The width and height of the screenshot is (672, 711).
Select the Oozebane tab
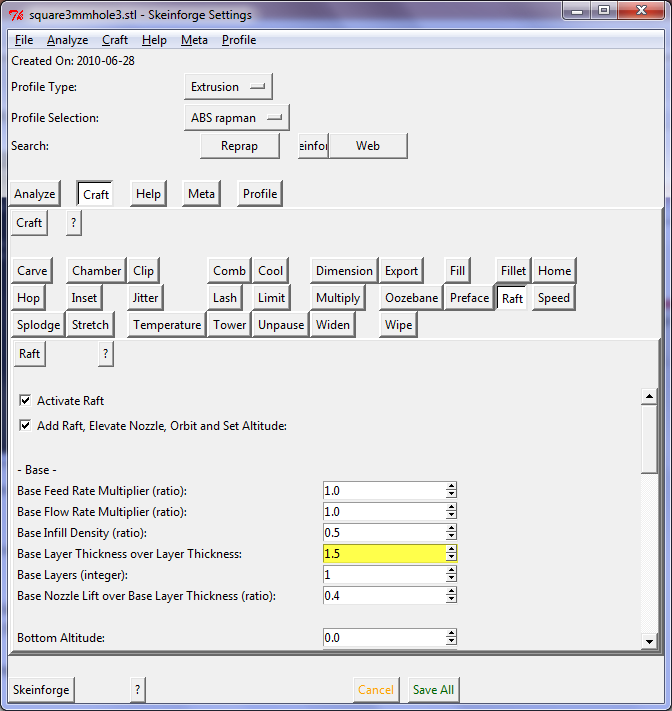tap(412, 298)
